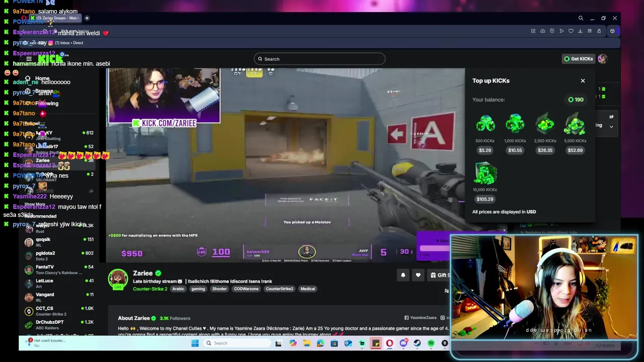Open the user profile avatar menu
Image resolution: width=644 pixels, height=362 pixels.
(x=602, y=59)
